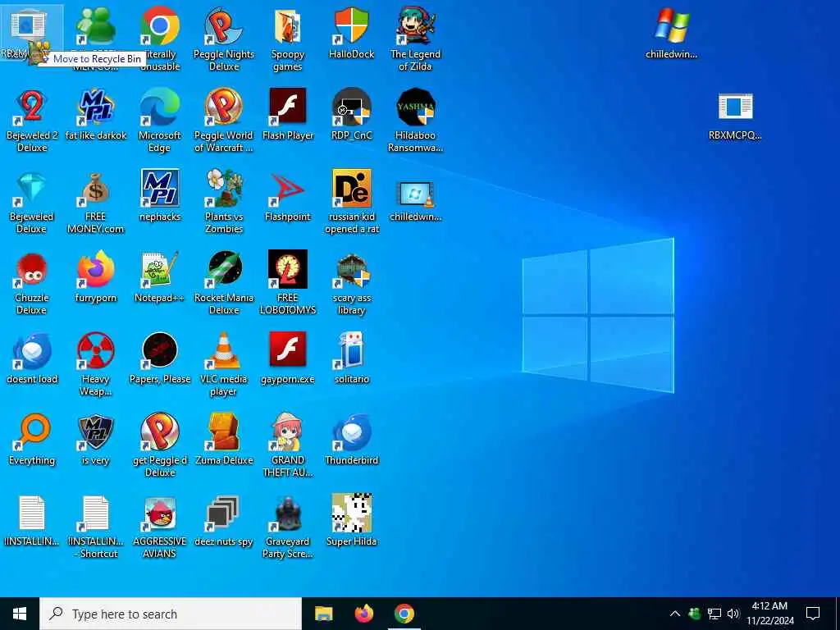Select the Notepad++ desktop icon
Viewport: 840px width, 630px height.
click(x=160, y=269)
